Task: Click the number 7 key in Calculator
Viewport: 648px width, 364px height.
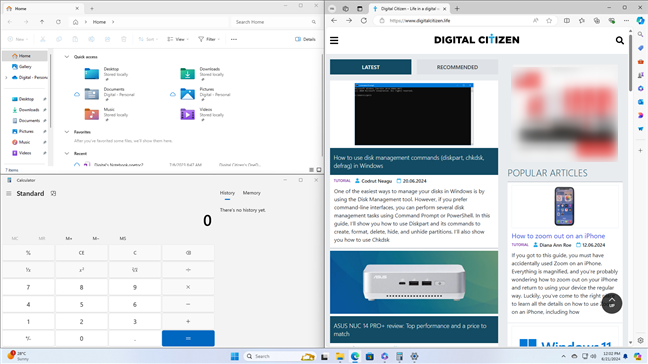Action: coord(28,287)
